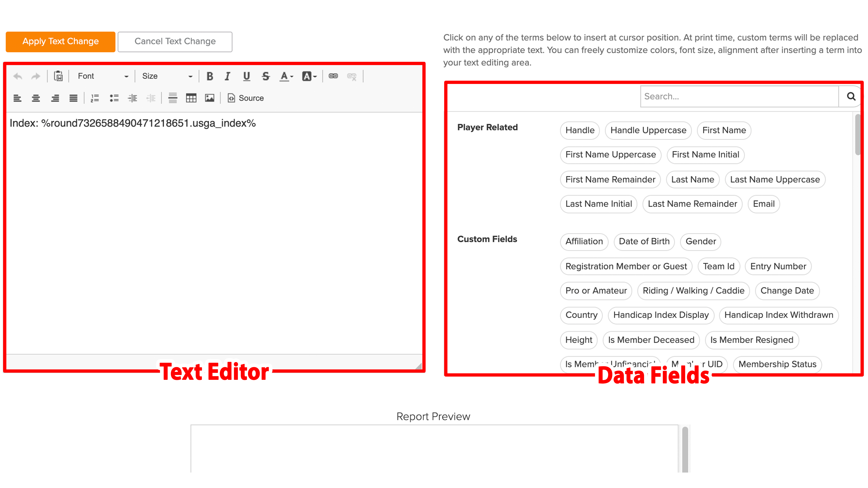868x488 pixels.
Task: Insert the Last Name term
Action: [x=693, y=180]
